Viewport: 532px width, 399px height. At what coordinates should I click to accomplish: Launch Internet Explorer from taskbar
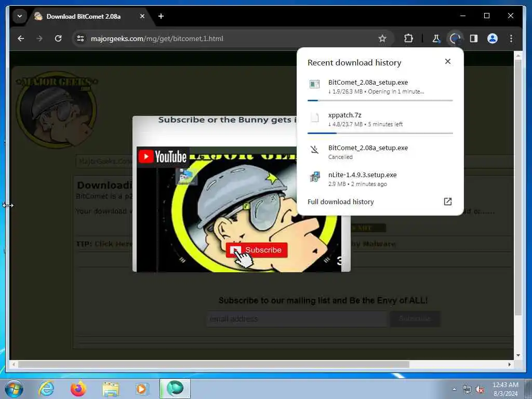[46, 389]
